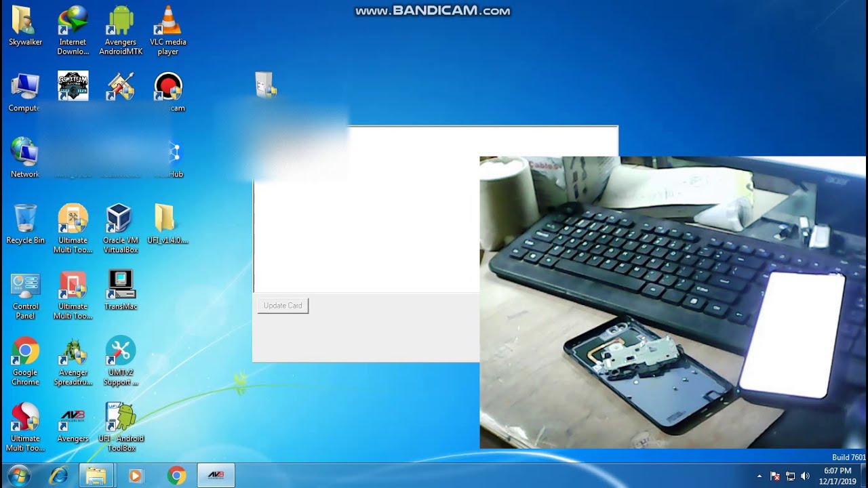Screen dimensions: 868x488
Task: Launch Avengers box desktop shortcut
Action: (73, 424)
